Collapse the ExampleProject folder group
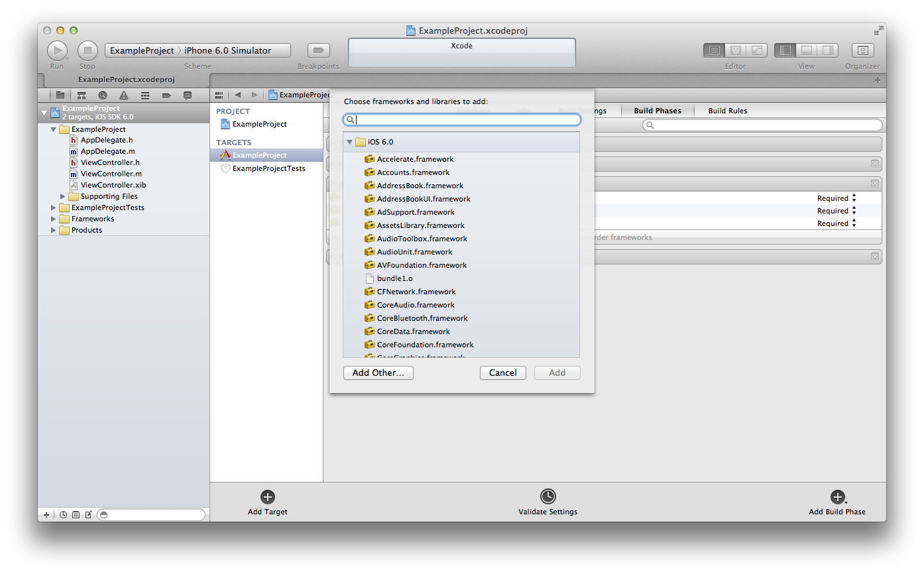The image size is (924, 574). [x=54, y=129]
